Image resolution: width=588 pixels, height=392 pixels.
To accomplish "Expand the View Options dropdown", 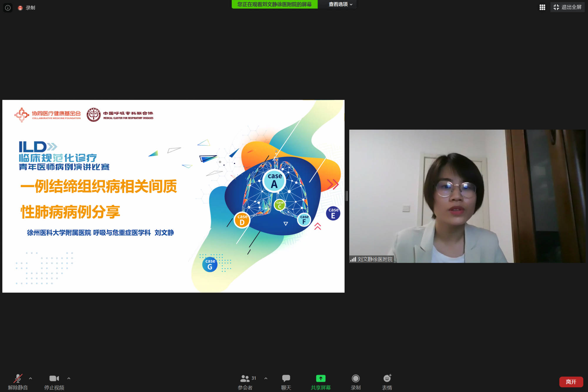I will (340, 4).
